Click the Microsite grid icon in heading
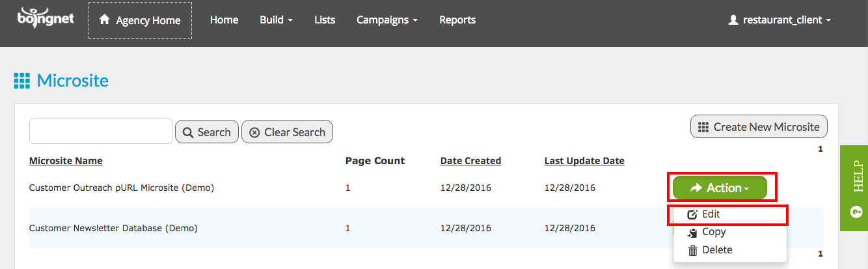 point(22,81)
